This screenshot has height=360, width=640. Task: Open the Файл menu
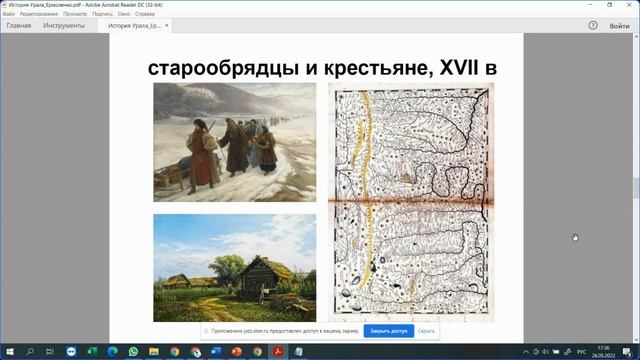click(8, 14)
